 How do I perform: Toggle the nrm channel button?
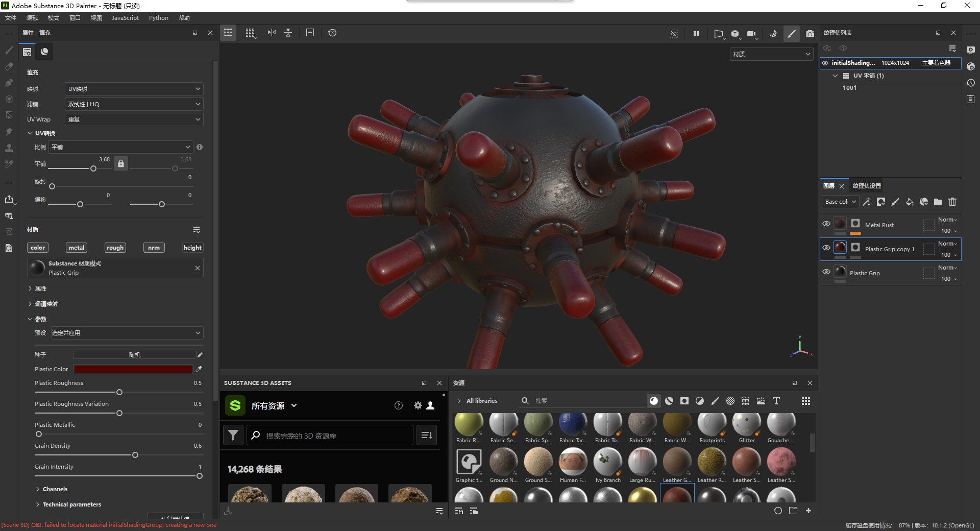(154, 248)
